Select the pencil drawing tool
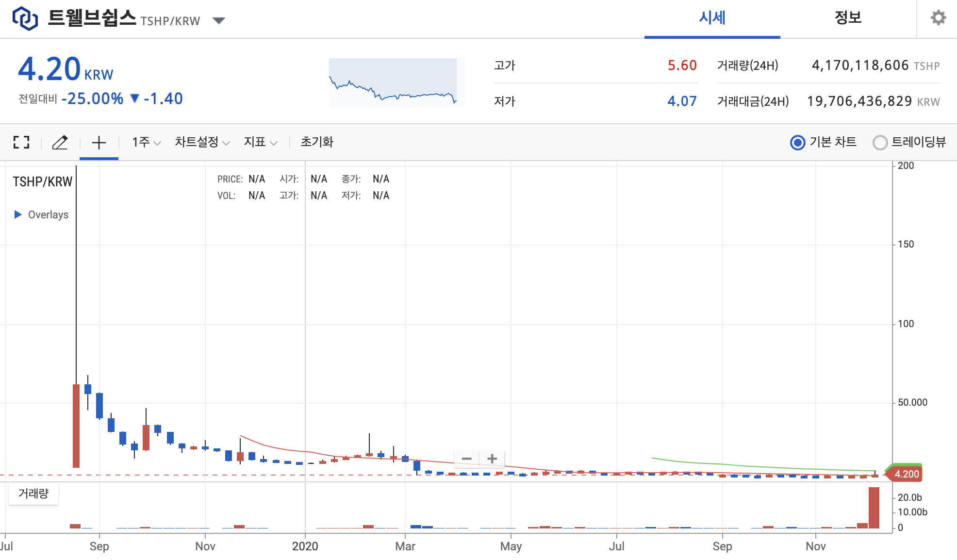Image resolution: width=957 pixels, height=560 pixels. (60, 142)
